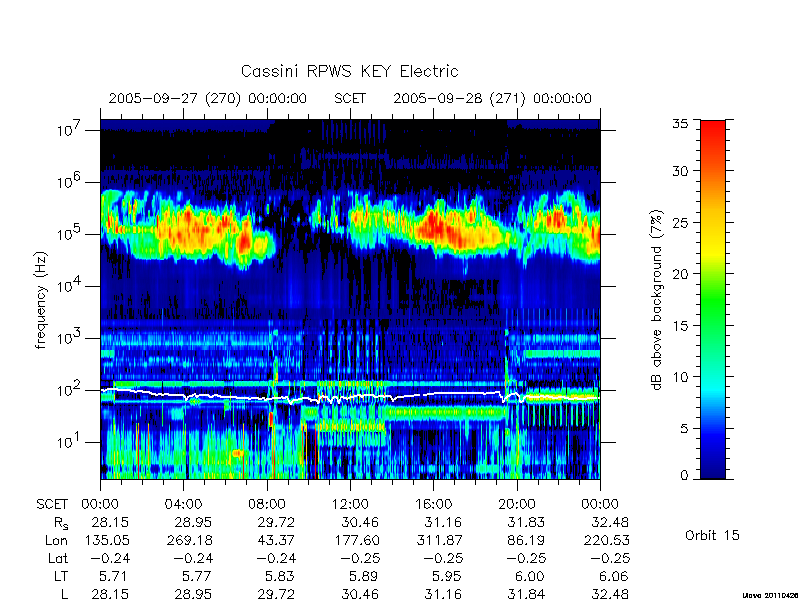
Task: Click the Lat row header label
Action: tap(58, 558)
